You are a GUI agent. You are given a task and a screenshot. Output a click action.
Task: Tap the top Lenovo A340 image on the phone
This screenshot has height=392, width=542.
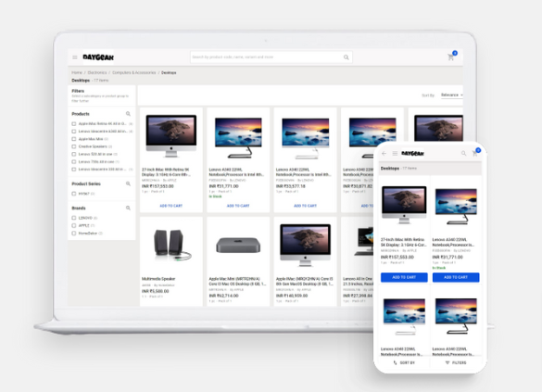[456, 207]
